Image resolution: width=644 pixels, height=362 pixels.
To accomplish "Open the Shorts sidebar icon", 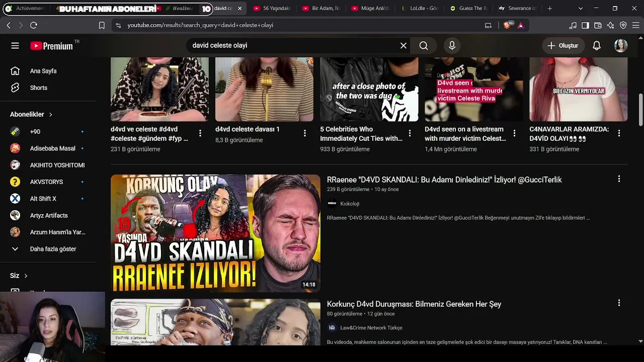I will (x=15, y=87).
